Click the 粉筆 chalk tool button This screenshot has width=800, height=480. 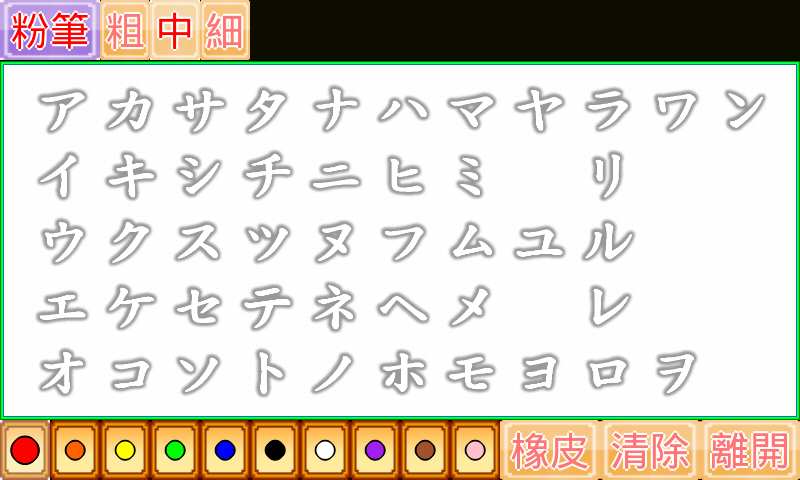tap(50, 30)
